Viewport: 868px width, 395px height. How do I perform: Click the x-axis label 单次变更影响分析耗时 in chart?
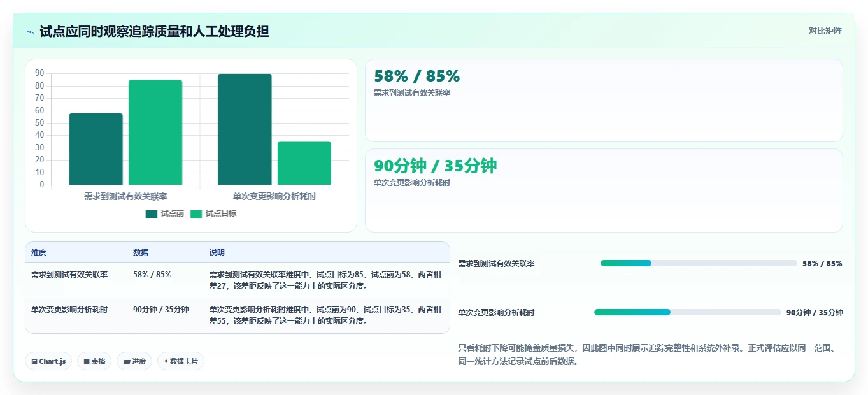[x=274, y=196]
